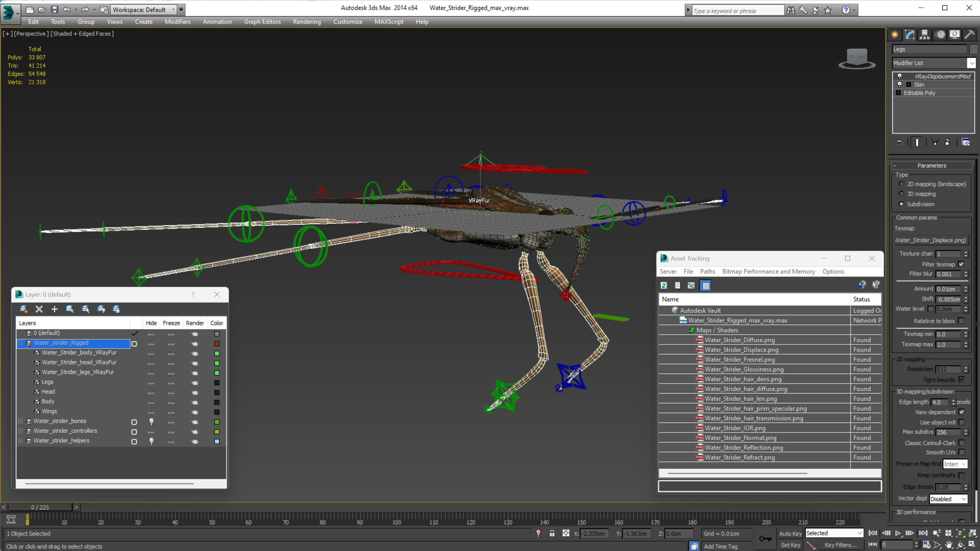Viewport: 980px width, 551px height.
Task: Open the Display command panel tab
Action: coord(955,35)
